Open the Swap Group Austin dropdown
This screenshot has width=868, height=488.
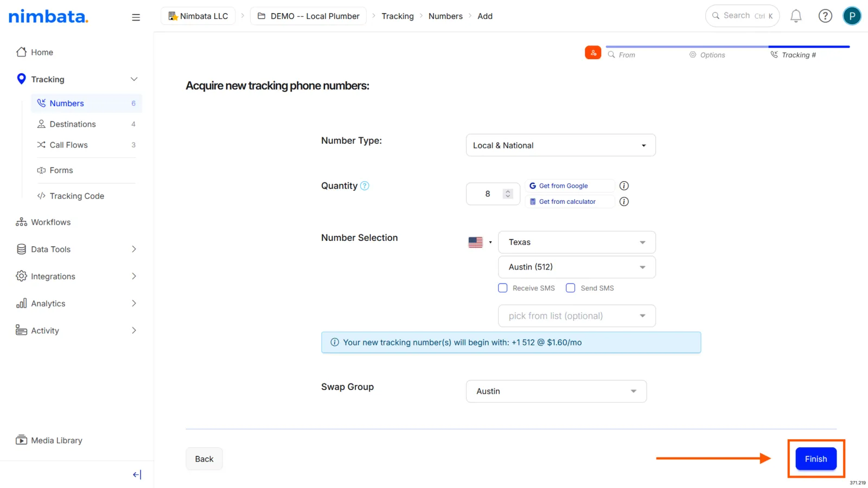[556, 391]
